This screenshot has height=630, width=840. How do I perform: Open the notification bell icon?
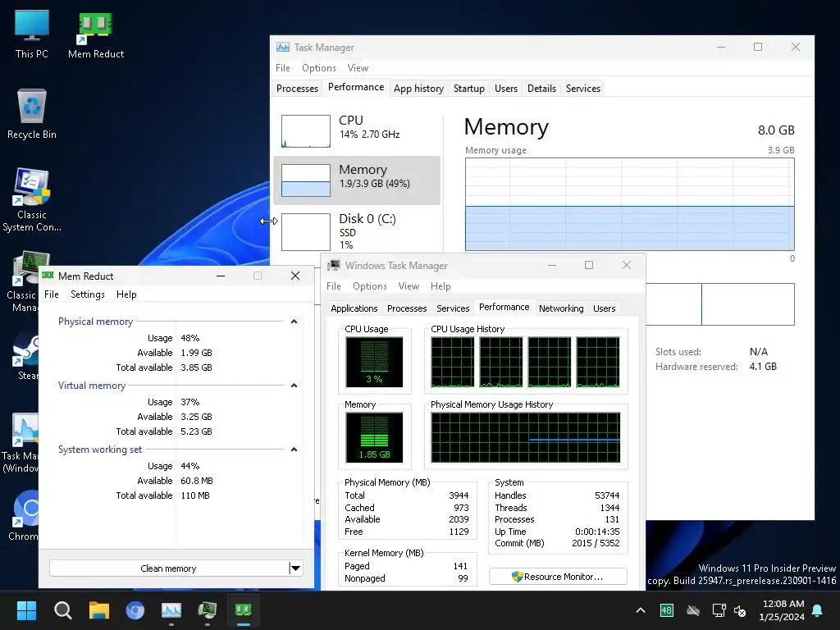pos(818,610)
